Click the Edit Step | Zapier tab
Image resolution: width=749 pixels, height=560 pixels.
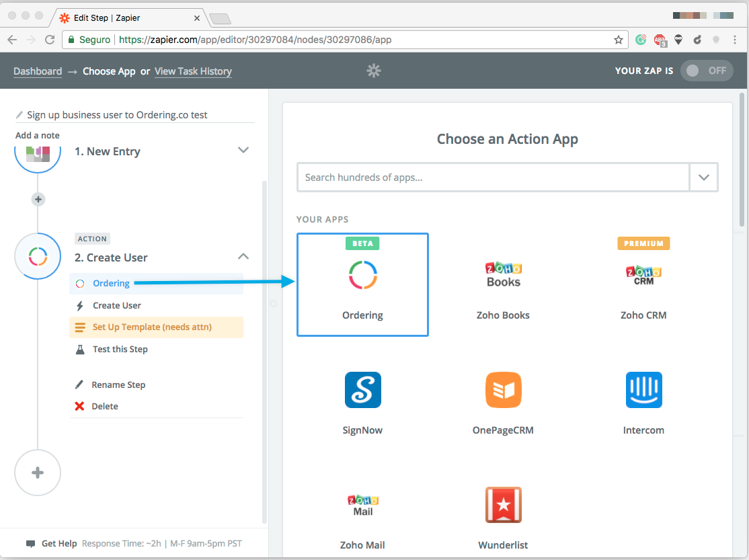[x=129, y=17]
